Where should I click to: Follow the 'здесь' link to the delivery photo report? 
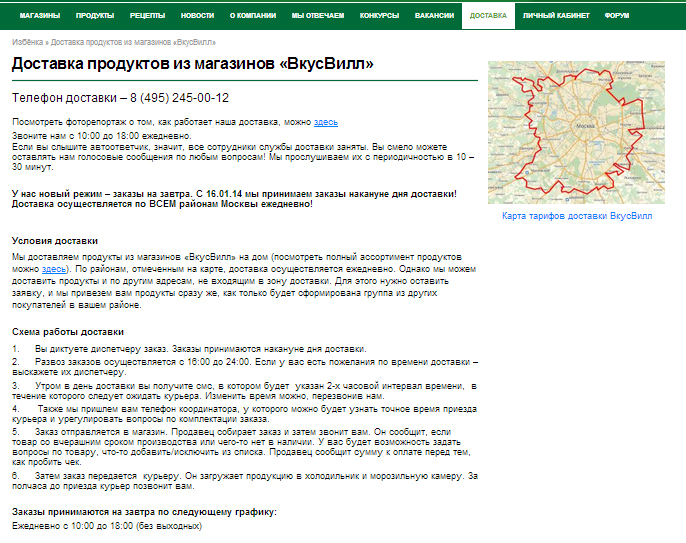(326, 122)
